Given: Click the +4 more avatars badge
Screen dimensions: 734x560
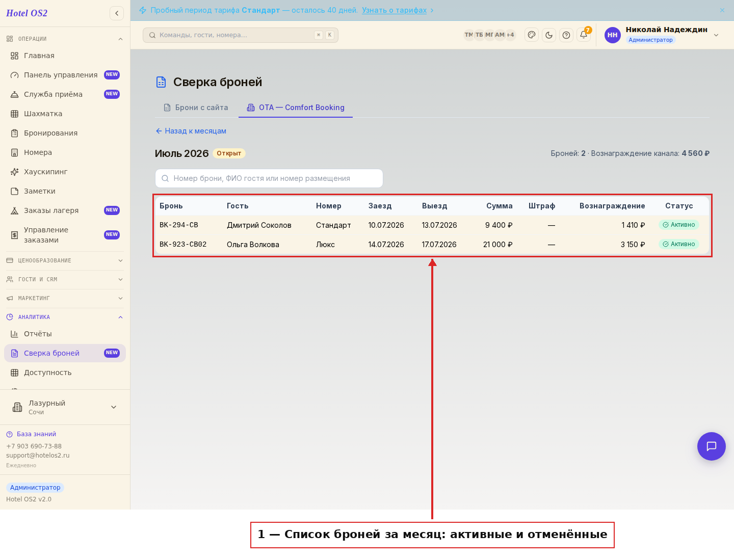Looking at the screenshot, I should [510, 35].
